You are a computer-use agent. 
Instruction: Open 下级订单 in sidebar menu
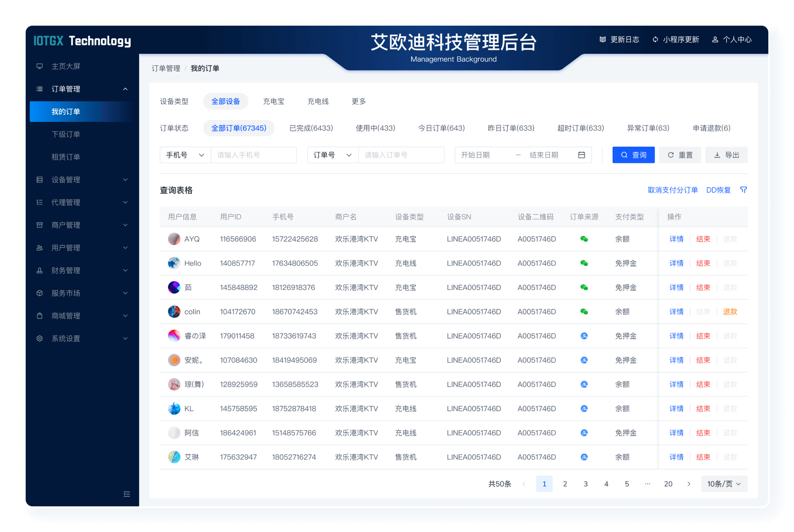[x=66, y=134]
